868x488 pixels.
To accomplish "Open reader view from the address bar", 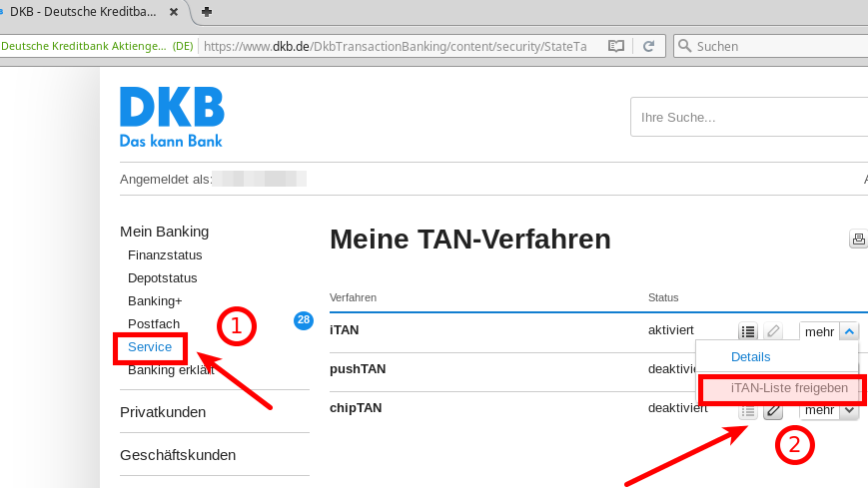I will pyautogui.click(x=616, y=46).
